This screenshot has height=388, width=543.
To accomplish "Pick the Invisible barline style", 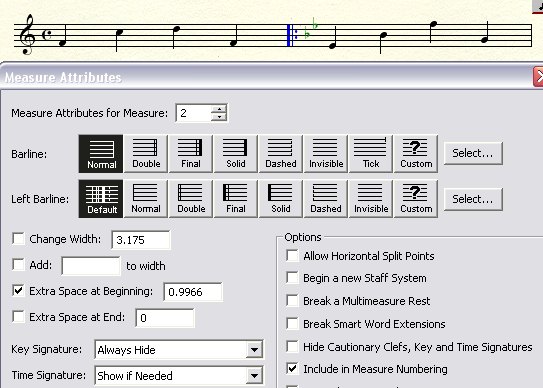I will click(x=326, y=154).
